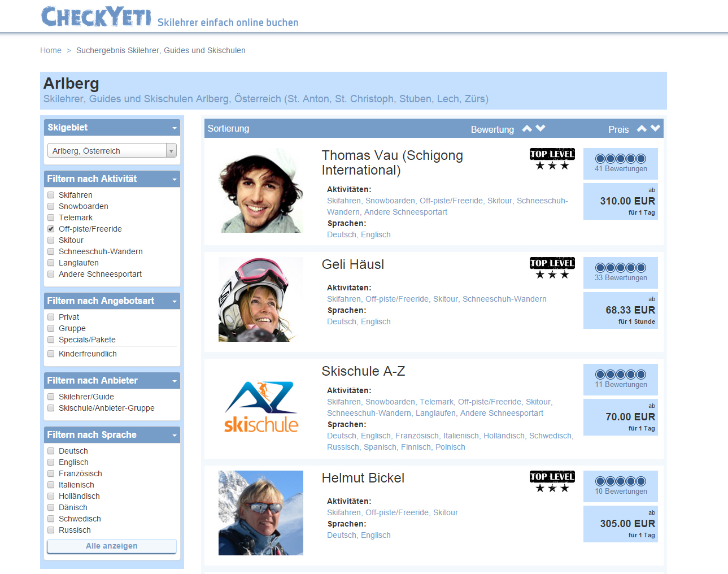Open Helmut Bickel's profile name
Image resolution: width=728 pixels, height=574 pixels.
pos(363,478)
